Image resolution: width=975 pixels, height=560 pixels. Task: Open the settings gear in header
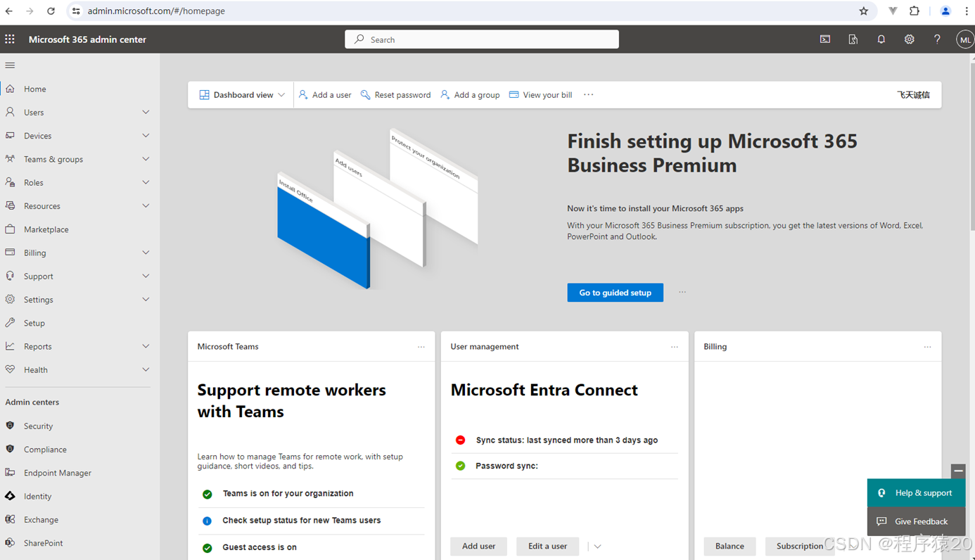coord(910,39)
